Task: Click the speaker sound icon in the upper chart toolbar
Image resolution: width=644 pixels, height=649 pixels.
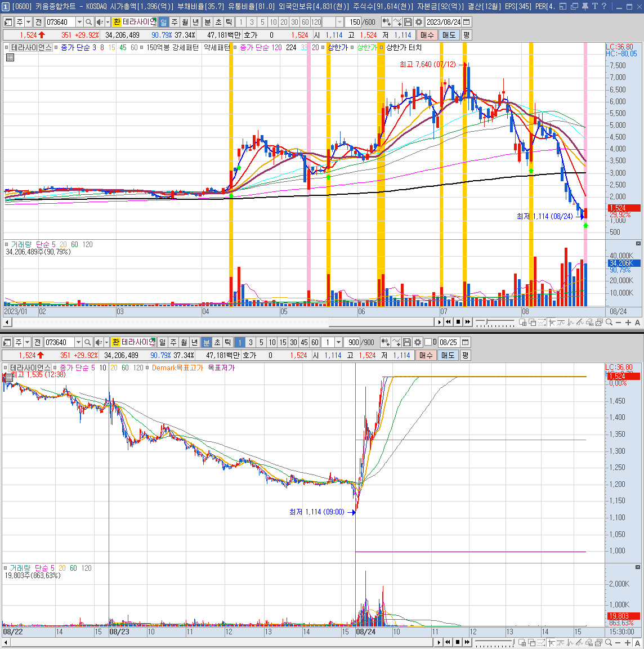Action: click(99, 22)
